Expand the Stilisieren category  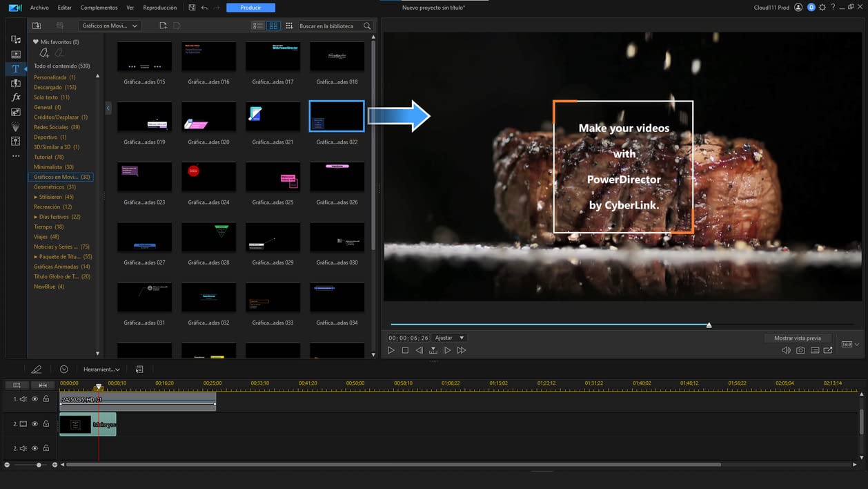pyautogui.click(x=36, y=197)
